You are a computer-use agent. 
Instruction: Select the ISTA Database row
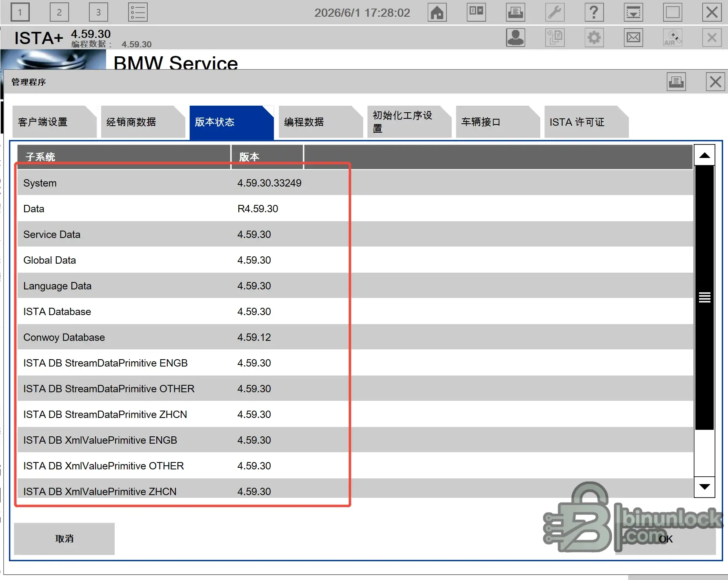pos(355,311)
